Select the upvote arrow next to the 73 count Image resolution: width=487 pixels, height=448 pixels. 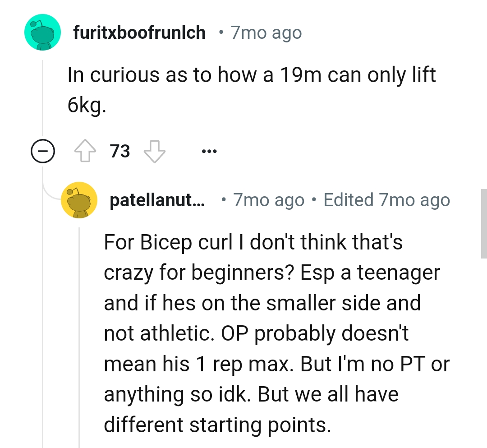click(x=86, y=151)
